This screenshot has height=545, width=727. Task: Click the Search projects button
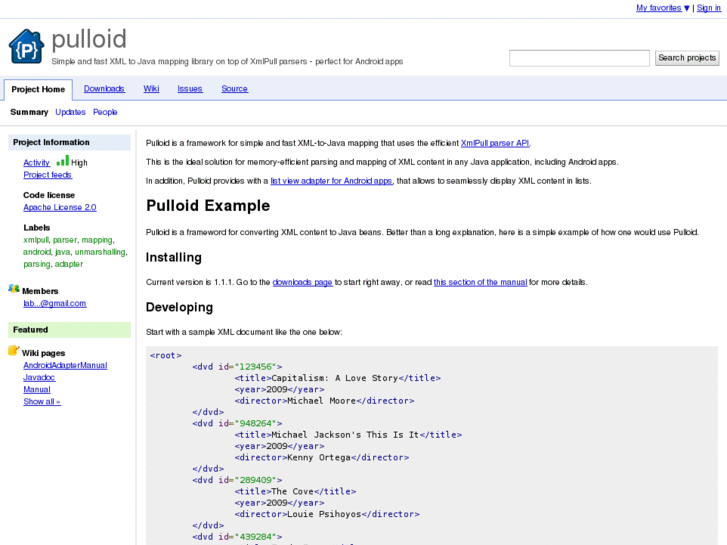pos(687,58)
